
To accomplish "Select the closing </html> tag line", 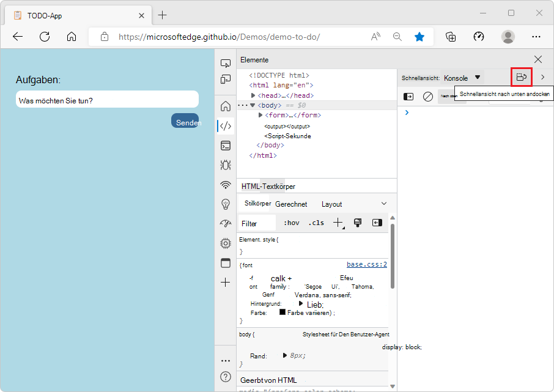I will click(x=262, y=155).
